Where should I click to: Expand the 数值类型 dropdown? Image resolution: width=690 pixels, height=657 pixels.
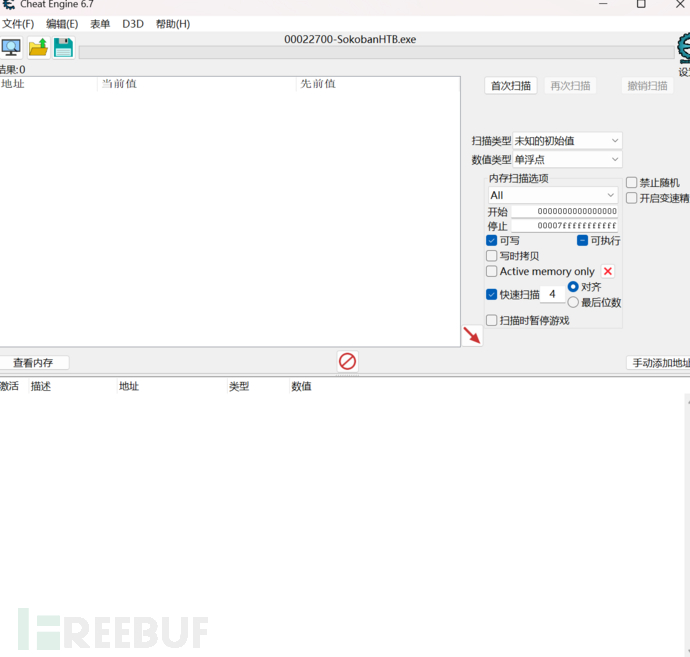coord(567,159)
